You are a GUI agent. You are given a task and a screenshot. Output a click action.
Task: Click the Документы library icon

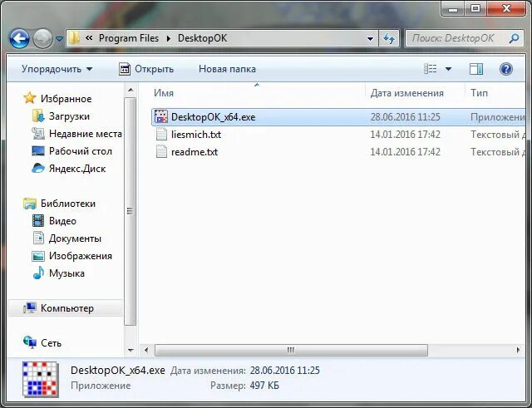38,238
